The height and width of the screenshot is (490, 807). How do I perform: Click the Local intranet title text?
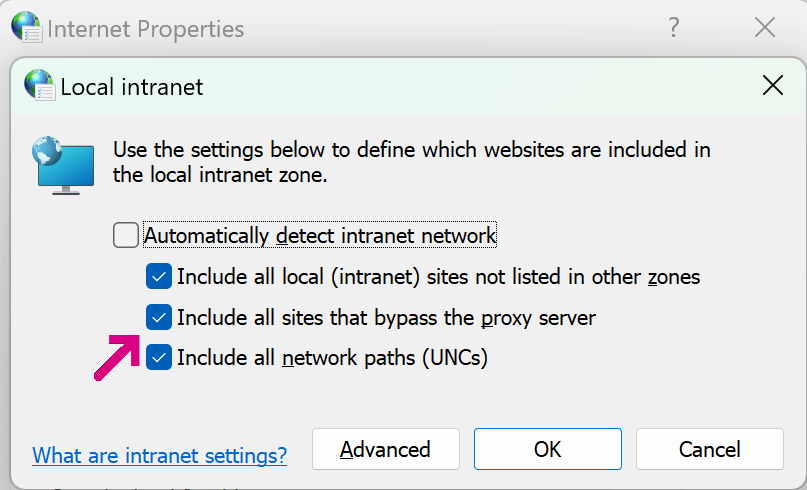tap(132, 87)
